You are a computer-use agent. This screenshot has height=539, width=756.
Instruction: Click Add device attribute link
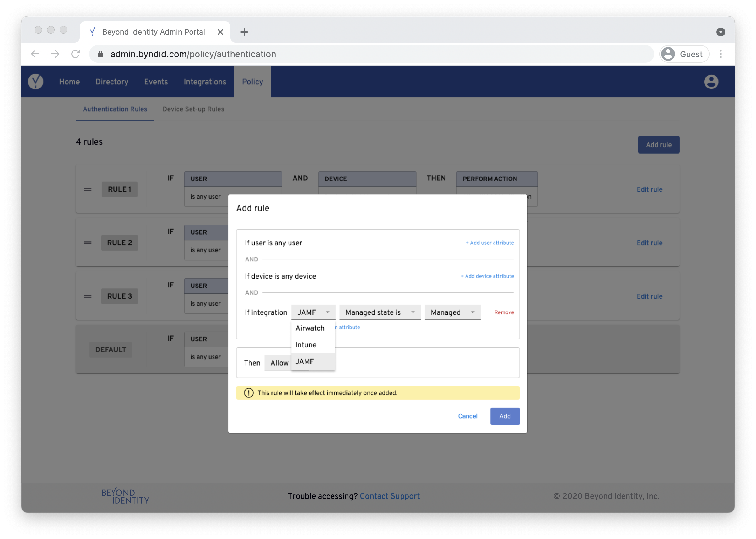coord(487,276)
